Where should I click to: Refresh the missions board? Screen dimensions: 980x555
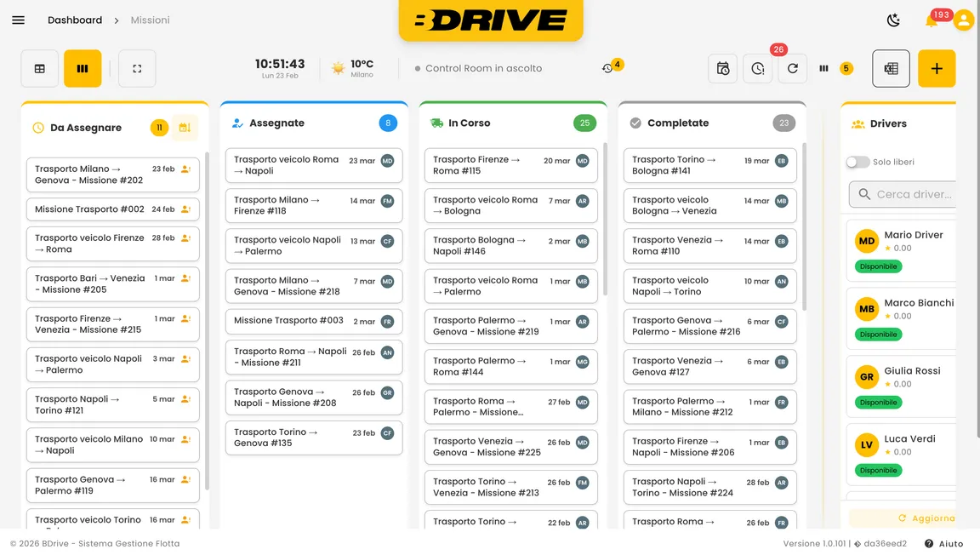pyautogui.click(x=793, y=69)
